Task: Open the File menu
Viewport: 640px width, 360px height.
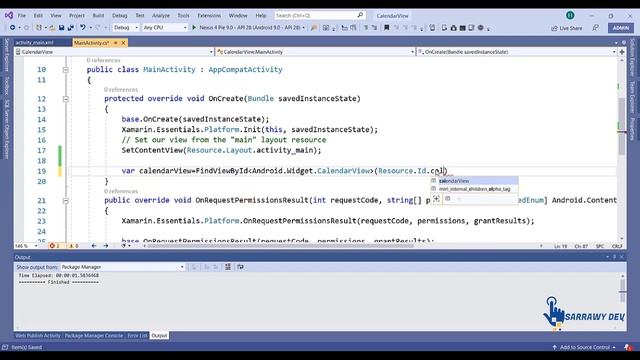Action: (x=22, y=16)
